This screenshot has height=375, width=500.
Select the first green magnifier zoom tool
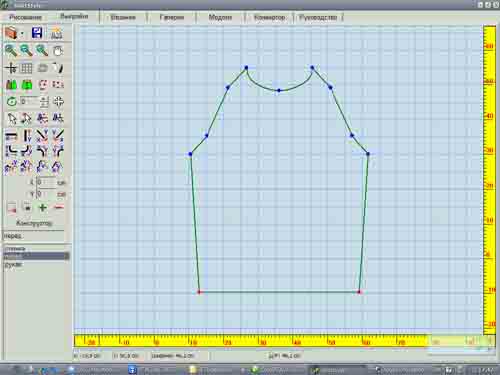(x=11, y=51)
